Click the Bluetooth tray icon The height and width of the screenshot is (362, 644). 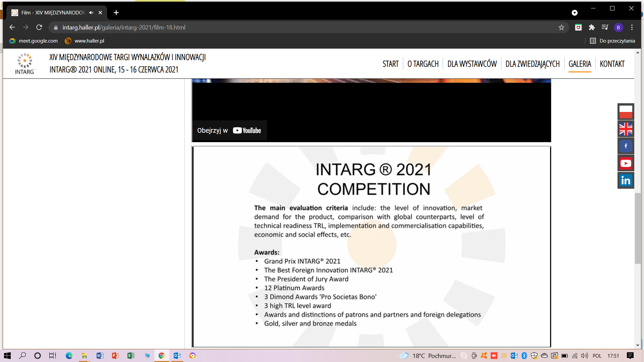(524, 356)
